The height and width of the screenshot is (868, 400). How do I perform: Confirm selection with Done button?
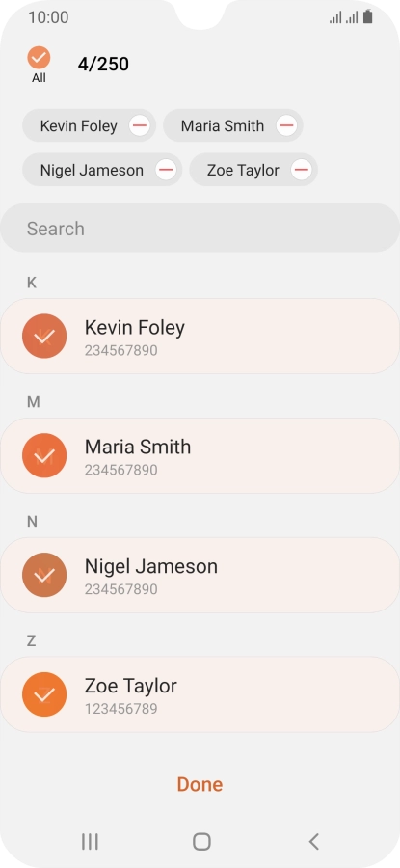point(200,784)
